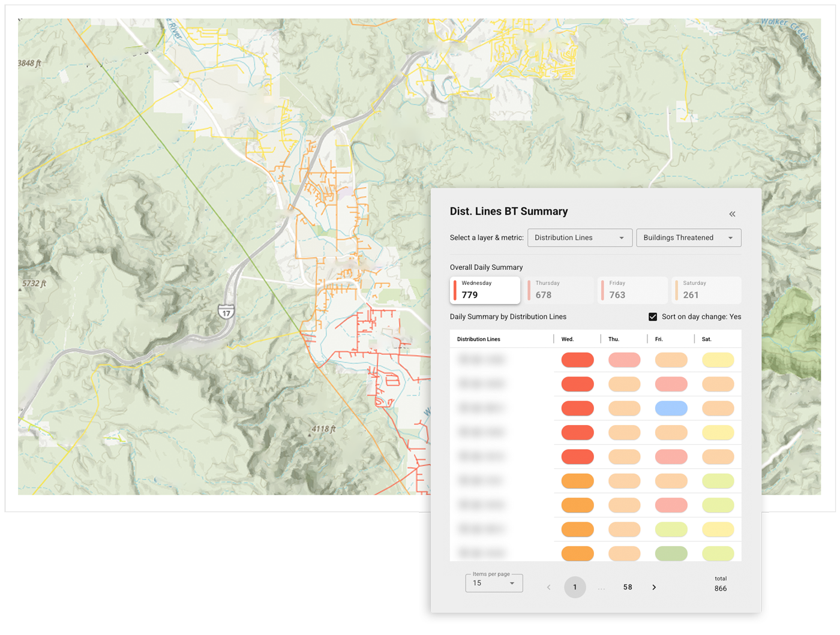Open the Distribution Lines layer dropdown

click(579, 238)
